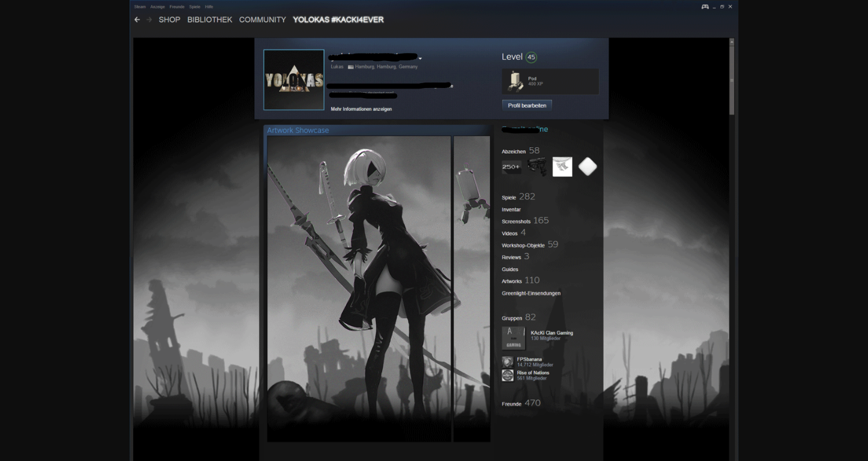The image size is (868, 461).
Task: Open the Pod badge image
Action: pos(515,81)
